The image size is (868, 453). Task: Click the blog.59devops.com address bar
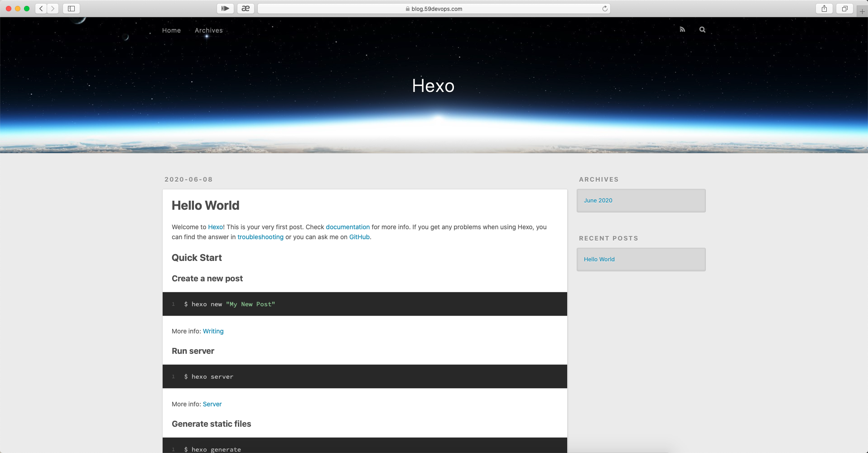pos(434,9)
